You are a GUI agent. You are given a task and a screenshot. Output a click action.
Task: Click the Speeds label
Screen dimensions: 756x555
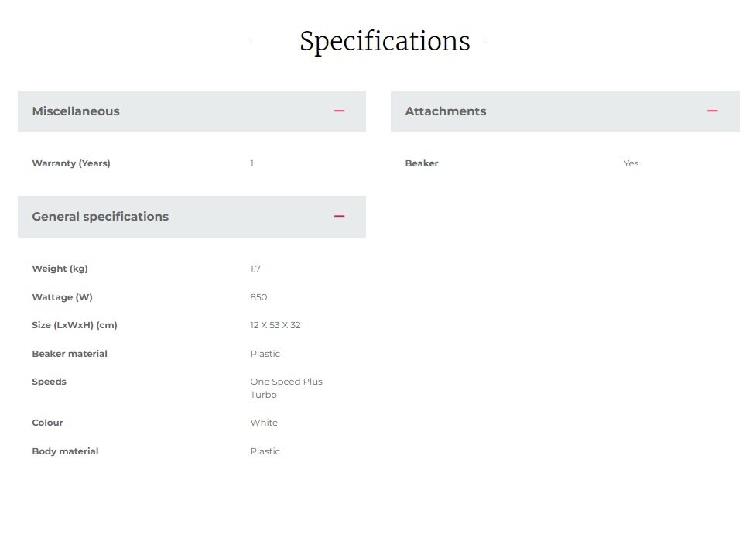[x=49, y=382]
